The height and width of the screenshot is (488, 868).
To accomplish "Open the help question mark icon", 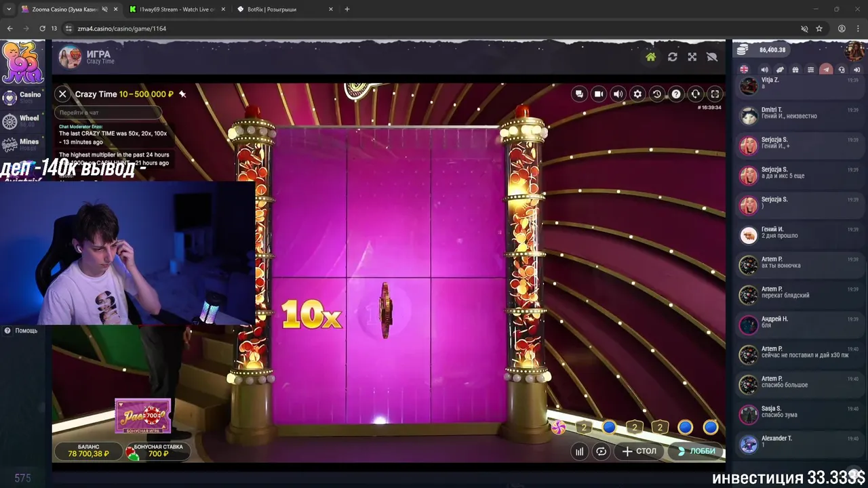I will [x=676, y=94].
